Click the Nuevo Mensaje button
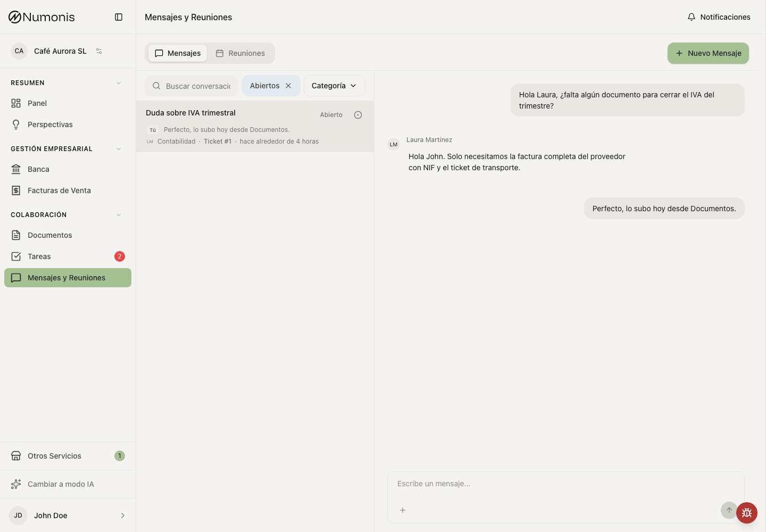Viewport: 766px width, 532px height. click(708, 53)
